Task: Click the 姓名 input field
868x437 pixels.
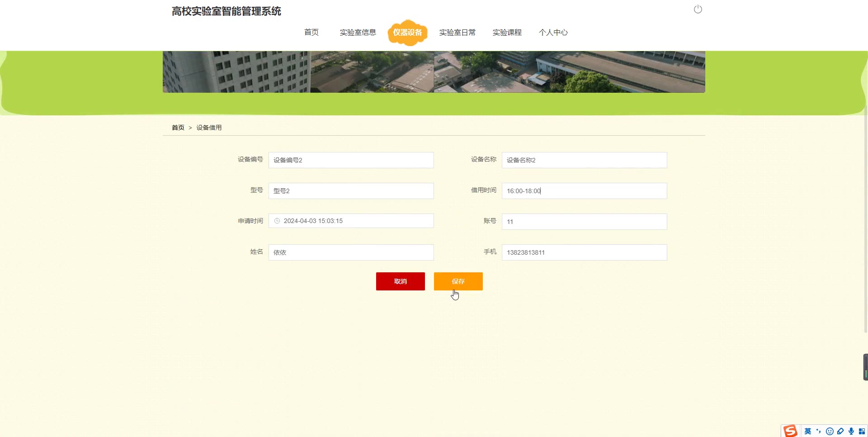Action: click(351, 252)
